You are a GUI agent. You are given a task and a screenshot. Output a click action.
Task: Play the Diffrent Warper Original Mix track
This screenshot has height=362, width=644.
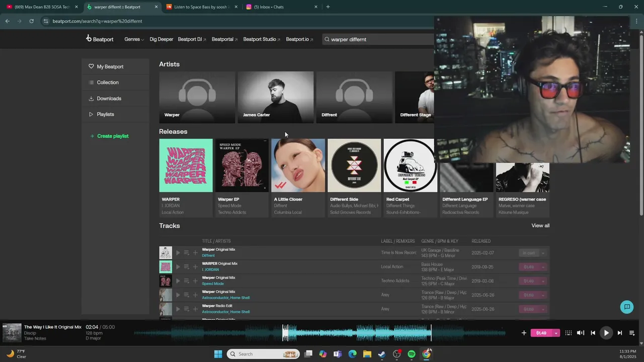(178, 253)
